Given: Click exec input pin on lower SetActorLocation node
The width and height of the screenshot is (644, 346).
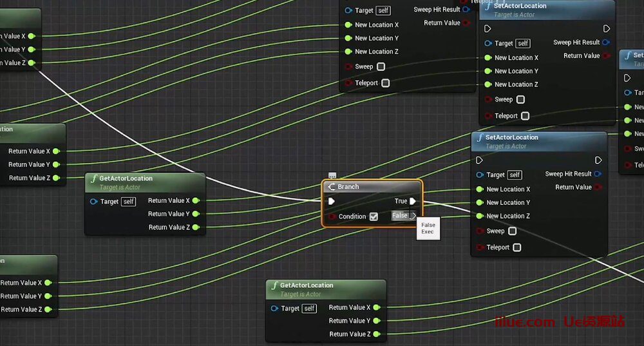Looking at the screenshot, I should tap(479, 160).
